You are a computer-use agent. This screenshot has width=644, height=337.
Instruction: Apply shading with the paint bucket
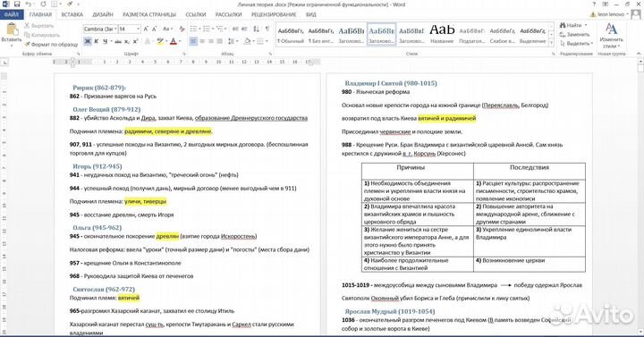247,41
